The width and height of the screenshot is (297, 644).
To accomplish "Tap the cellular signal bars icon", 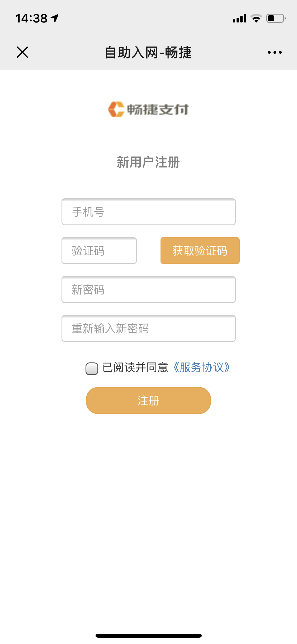I will click(239, 19).
